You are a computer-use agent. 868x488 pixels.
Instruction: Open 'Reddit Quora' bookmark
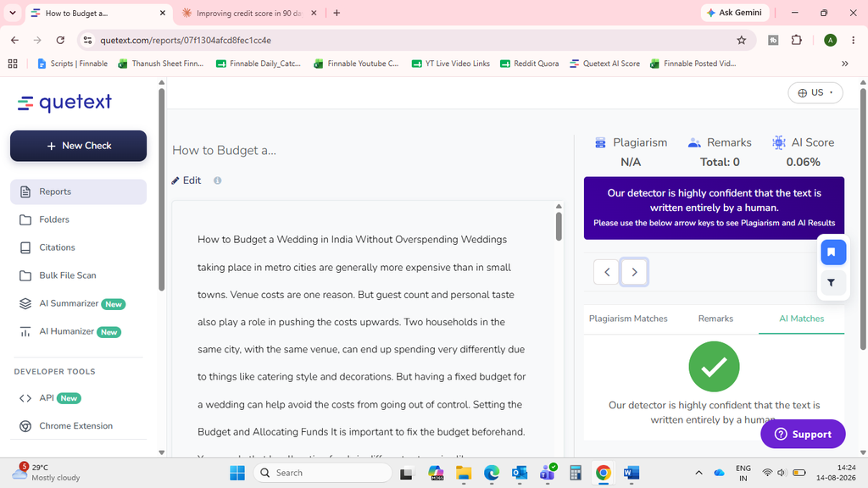(x=529, y=64)
